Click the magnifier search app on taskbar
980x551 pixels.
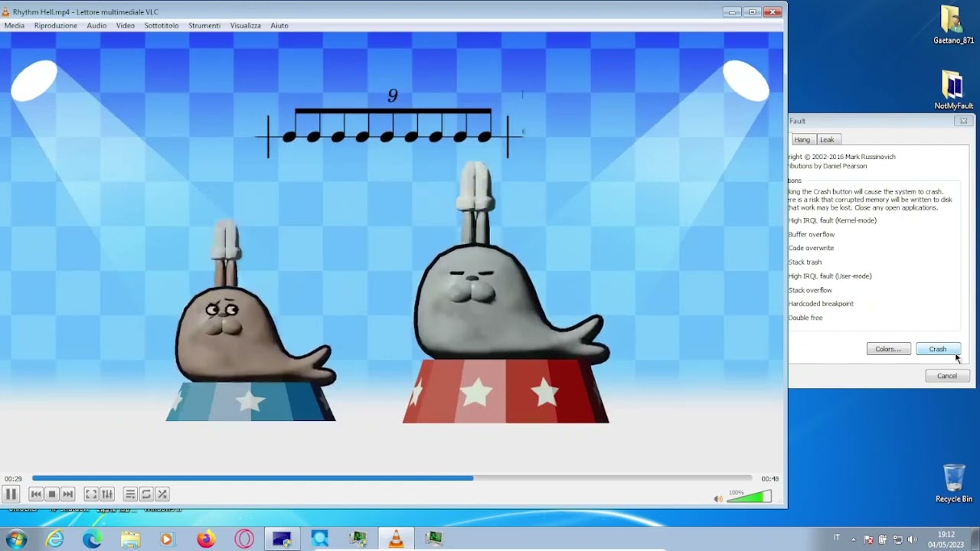point(320,539)
